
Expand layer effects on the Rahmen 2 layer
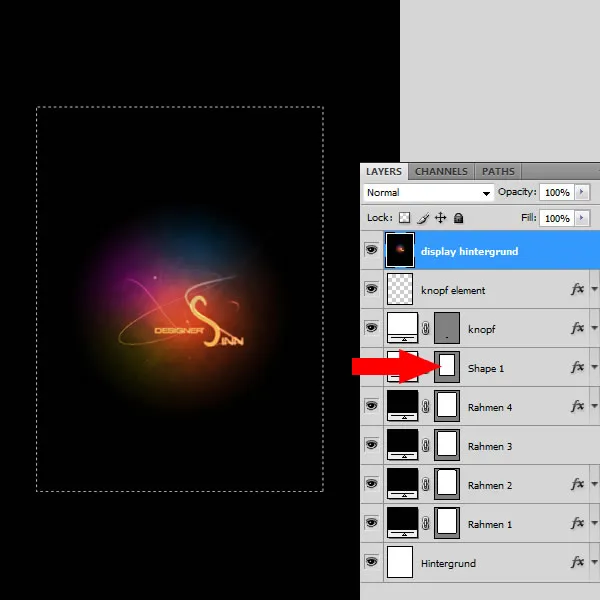595,485
